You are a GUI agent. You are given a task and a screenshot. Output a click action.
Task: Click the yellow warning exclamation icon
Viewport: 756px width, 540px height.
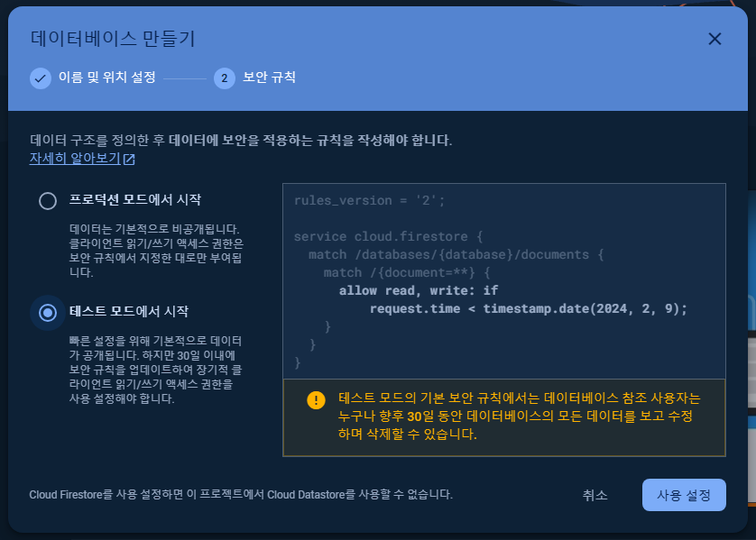[x=316, y=400]
